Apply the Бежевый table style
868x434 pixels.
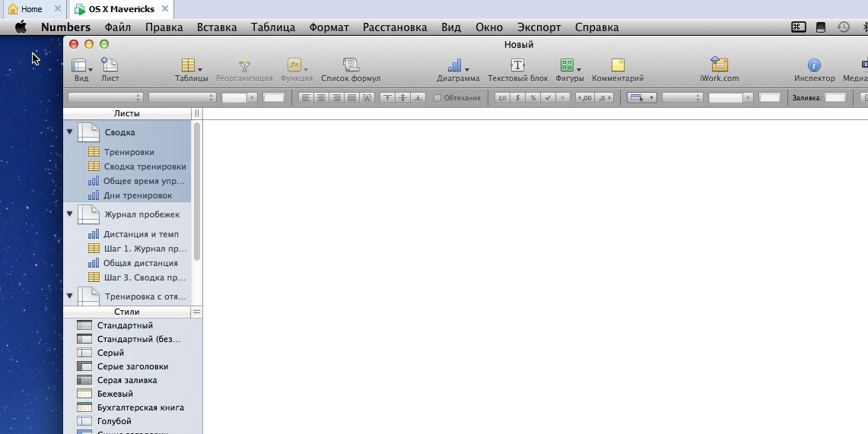point(115,394)
